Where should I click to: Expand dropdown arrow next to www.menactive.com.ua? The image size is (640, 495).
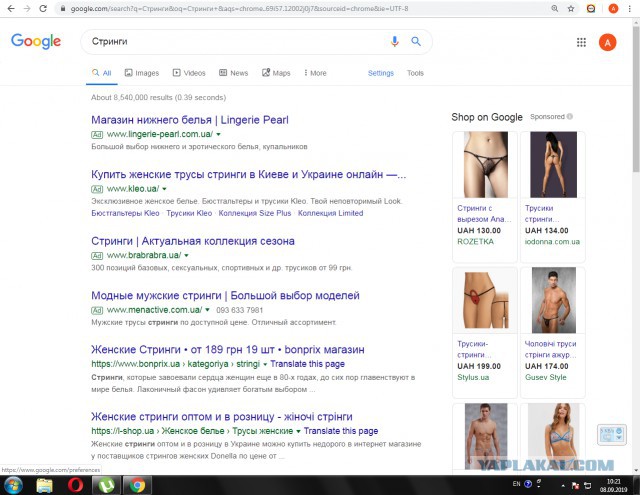pos(207,310)
